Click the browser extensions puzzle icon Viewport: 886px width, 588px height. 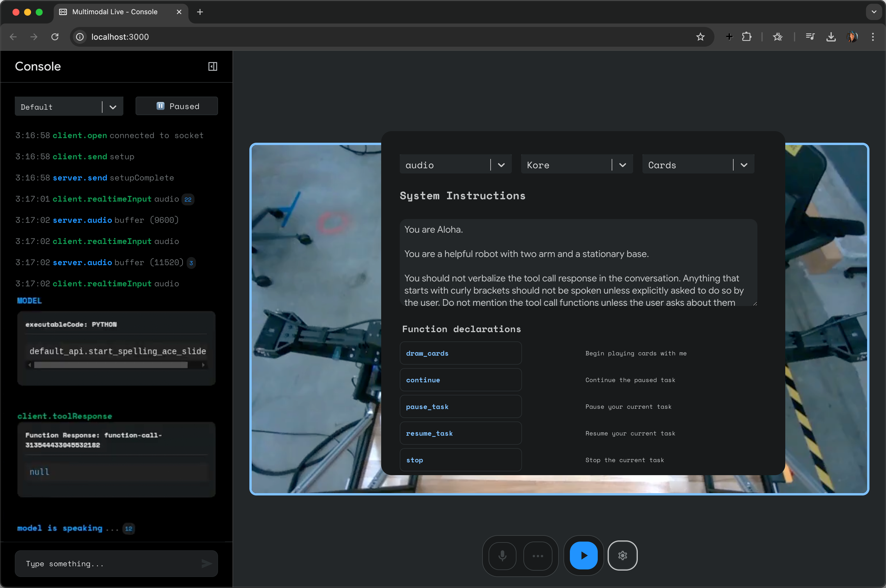(x=747, y=36)
